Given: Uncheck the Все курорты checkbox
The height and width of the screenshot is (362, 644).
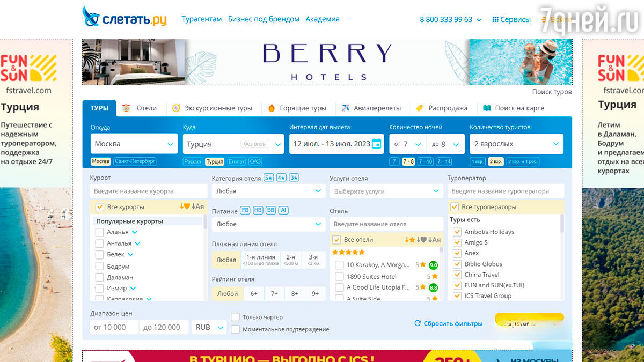Looking at the screenshot, I should (99, 207).
